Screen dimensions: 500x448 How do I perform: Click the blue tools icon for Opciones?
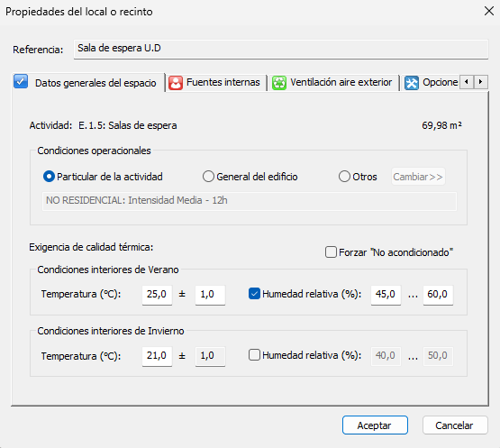tap(412, 83)
